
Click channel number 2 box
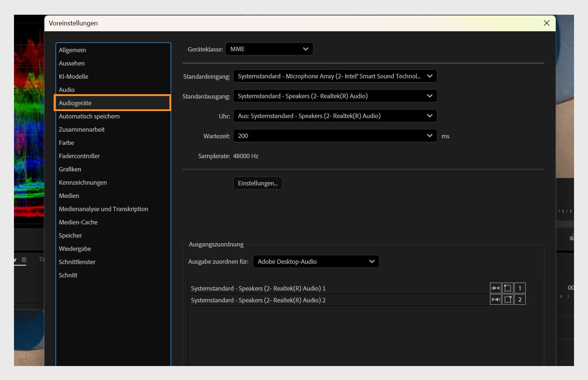[520, 300]
